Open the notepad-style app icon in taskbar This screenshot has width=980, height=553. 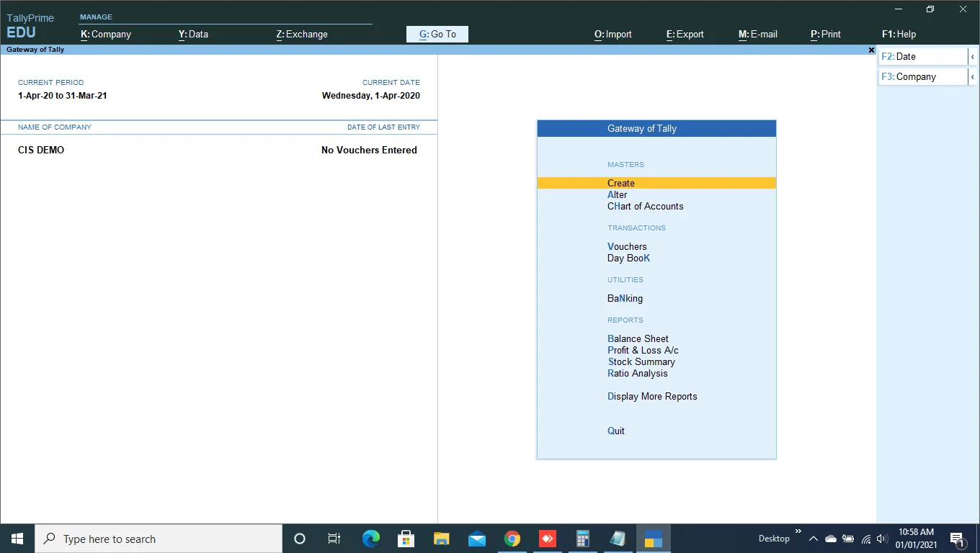point(618,539)
